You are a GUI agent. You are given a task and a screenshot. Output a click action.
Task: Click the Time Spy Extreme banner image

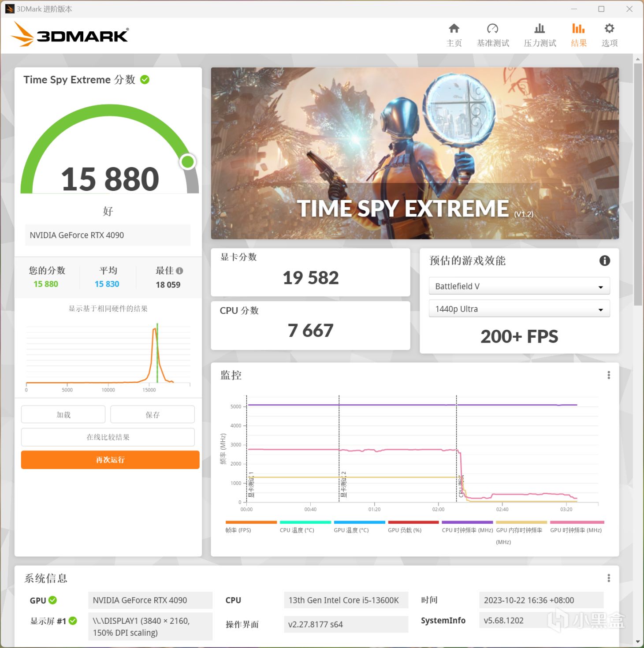tap(415, 153)
